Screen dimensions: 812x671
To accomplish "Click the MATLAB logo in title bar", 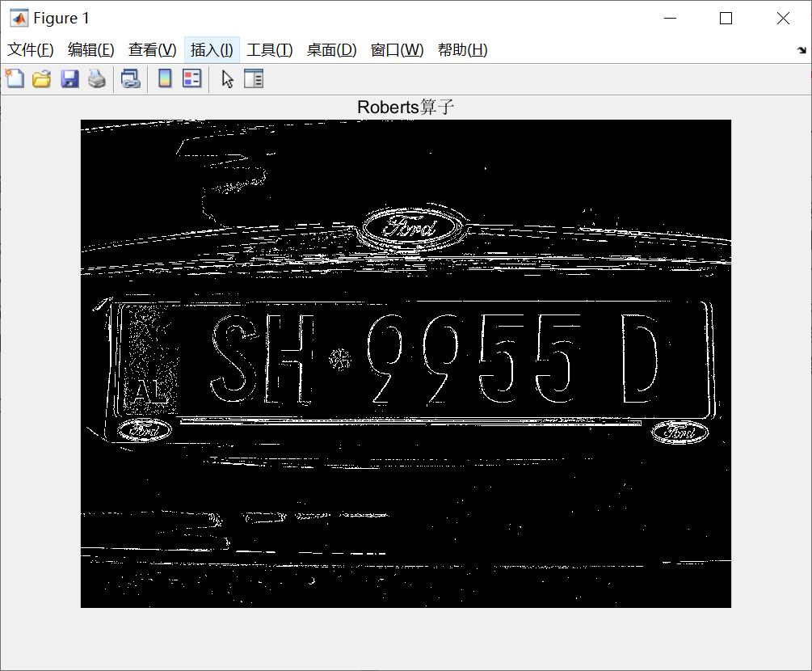I will (19, 18).
